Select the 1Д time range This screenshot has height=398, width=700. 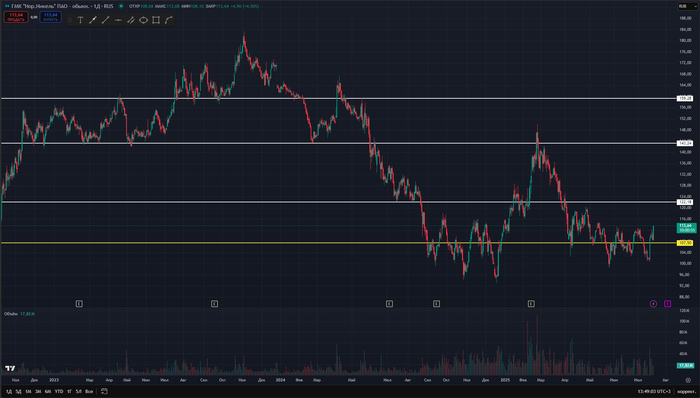point(9,391)
